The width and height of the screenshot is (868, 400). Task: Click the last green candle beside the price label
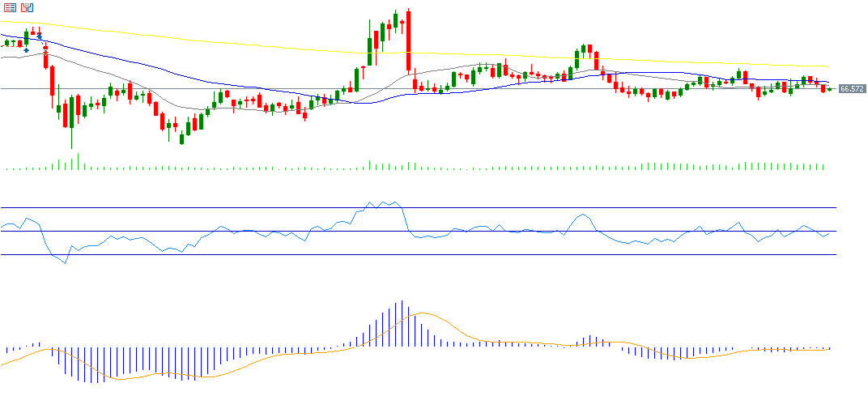tap(829, 88)
